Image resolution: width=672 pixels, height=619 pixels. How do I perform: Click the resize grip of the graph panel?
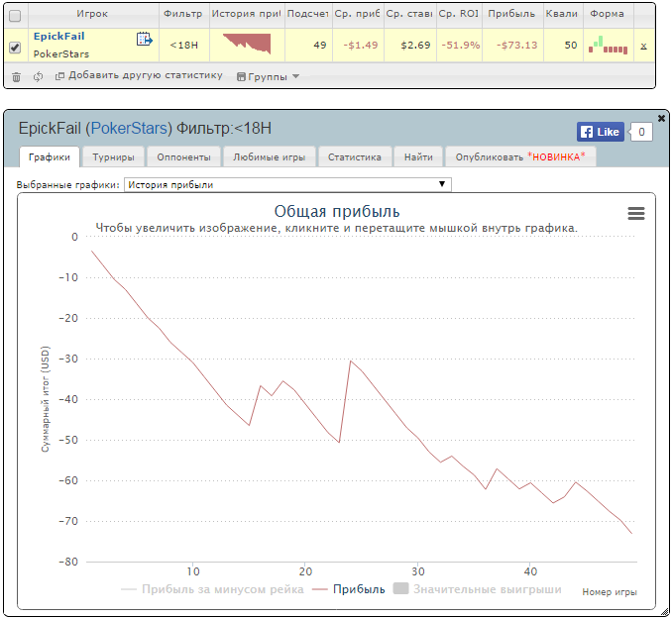(665, 612)
